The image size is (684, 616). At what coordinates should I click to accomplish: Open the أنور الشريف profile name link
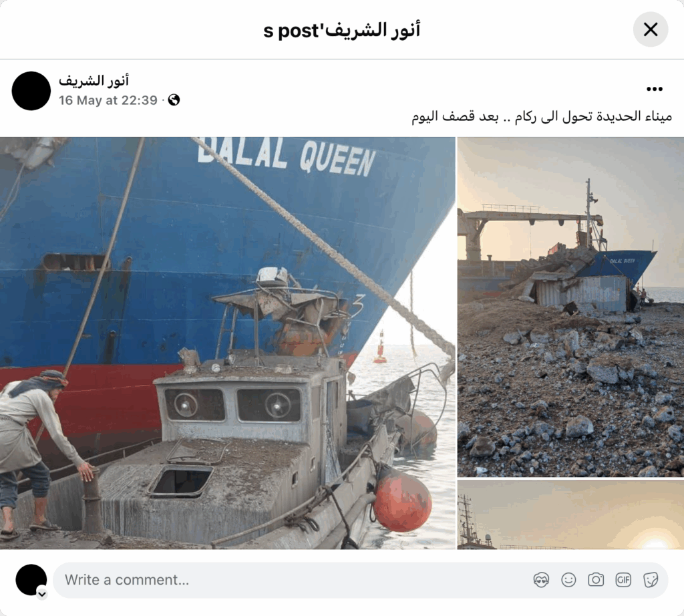pyautogui.click(x=94, y=81)
